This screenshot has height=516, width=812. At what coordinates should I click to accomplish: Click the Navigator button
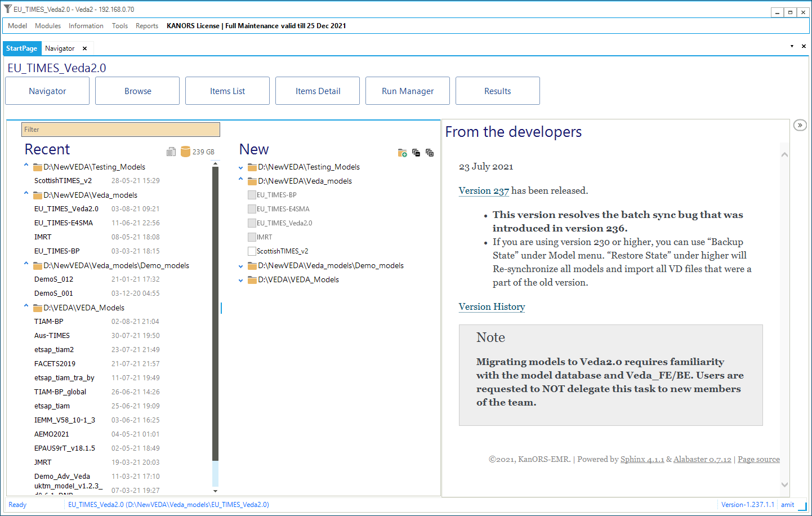pyautogui.click(x=47, y=91)
